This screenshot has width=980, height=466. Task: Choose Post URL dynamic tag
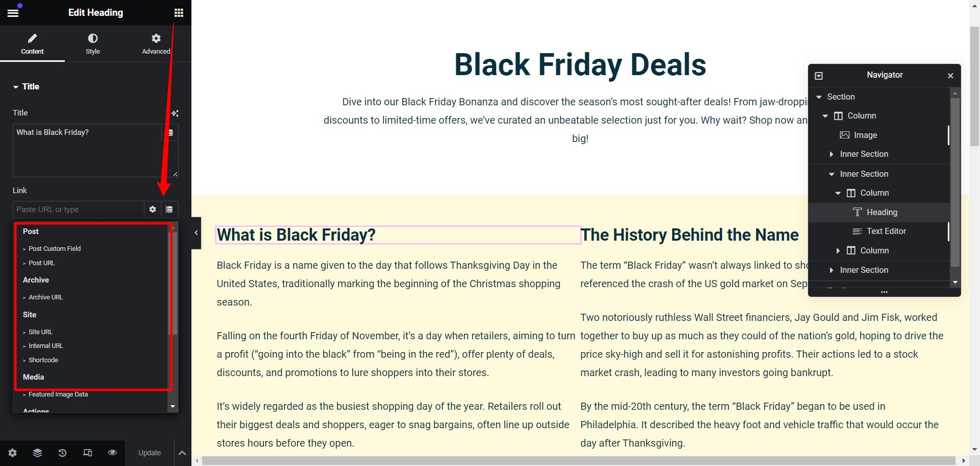(41, 263)
